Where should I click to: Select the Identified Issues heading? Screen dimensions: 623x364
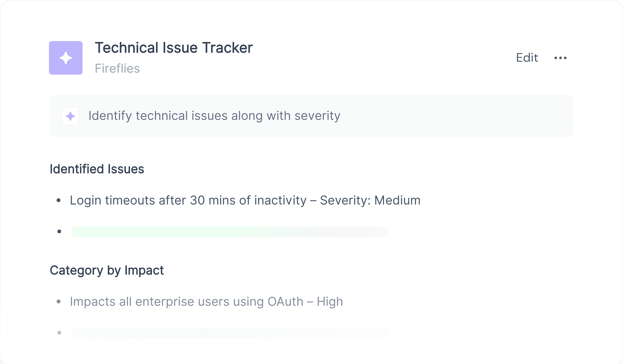click(97, 169)
